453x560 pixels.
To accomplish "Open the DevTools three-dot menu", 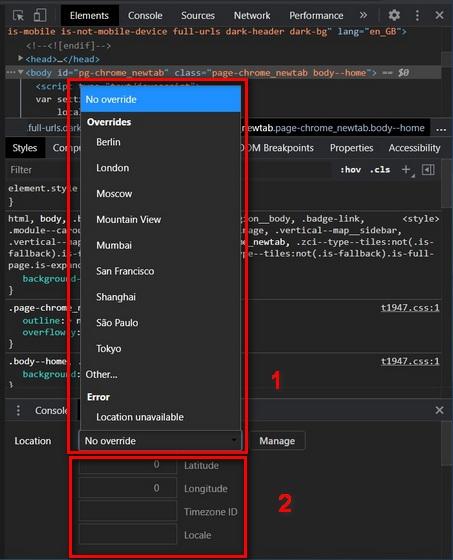I will 417,15.
